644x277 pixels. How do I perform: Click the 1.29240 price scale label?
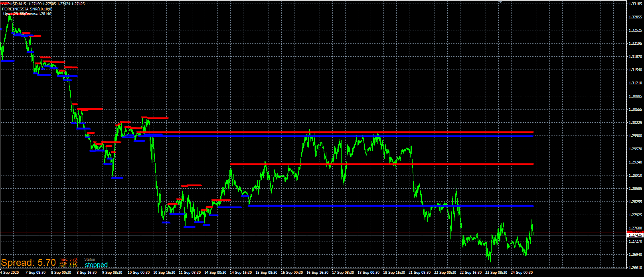coord(635,162)
